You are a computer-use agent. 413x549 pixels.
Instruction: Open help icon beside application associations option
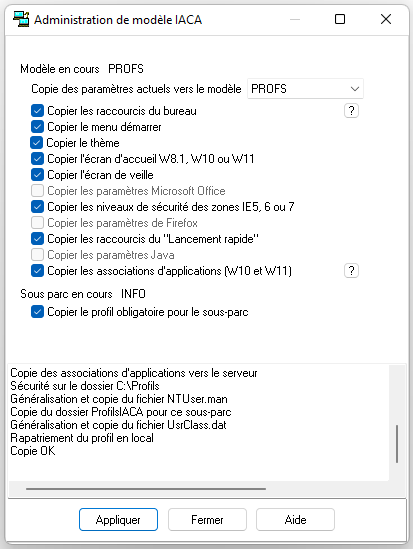pyautogui.click(x=351, y=271)
